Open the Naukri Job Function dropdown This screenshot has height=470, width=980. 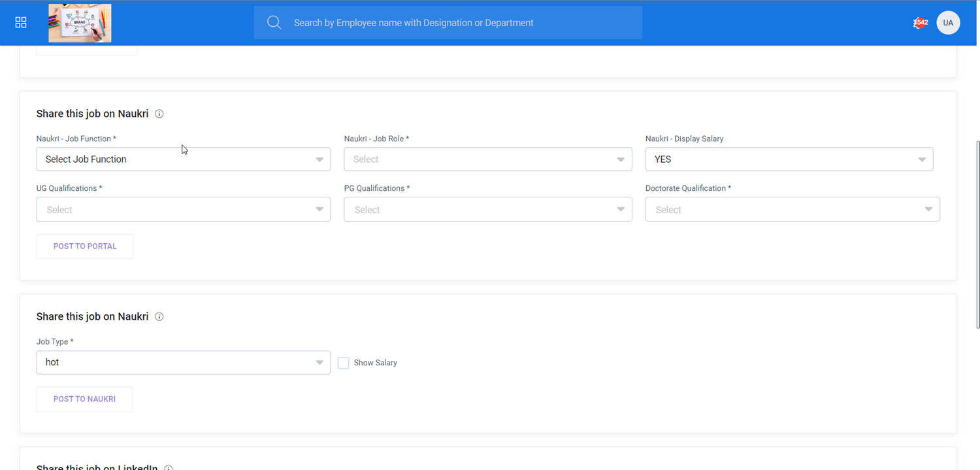click(183, 159)
